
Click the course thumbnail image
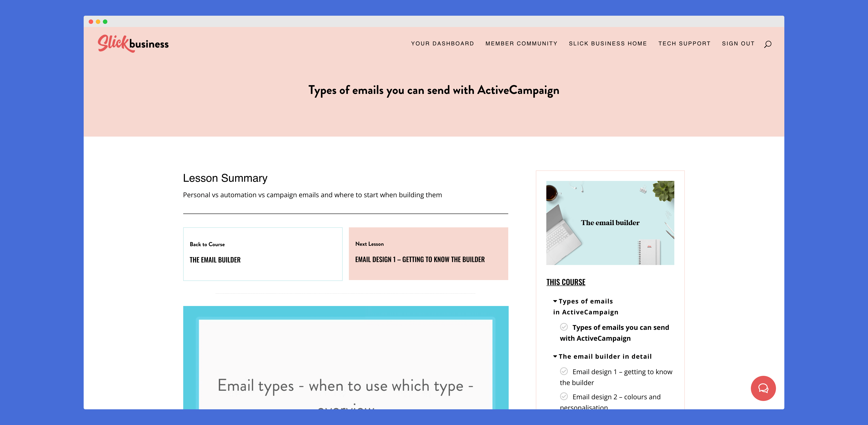[610, 223]
